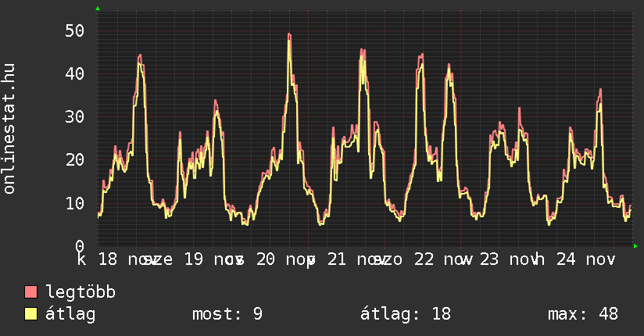Click the 50 label on y-axis
The width and height of the screenshot is (644, 336).
coord(75,30)
